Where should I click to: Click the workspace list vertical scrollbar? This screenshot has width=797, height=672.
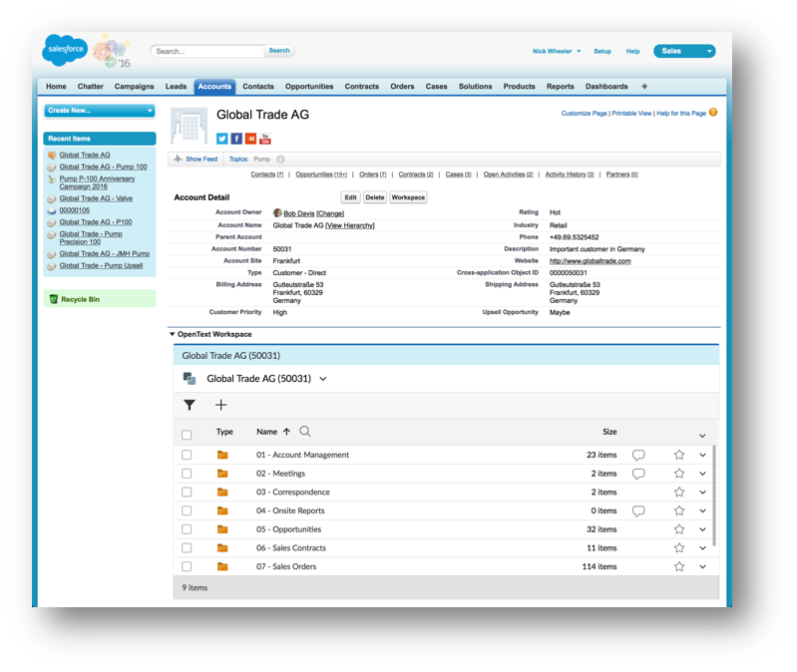coord(714,499)
